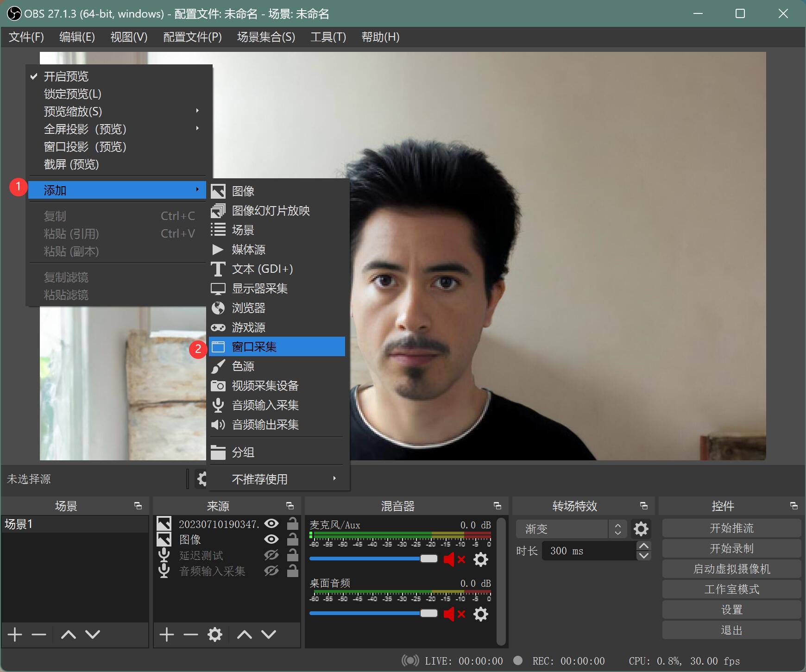Open 窗口投影 (预览)

tap(117, 146)
